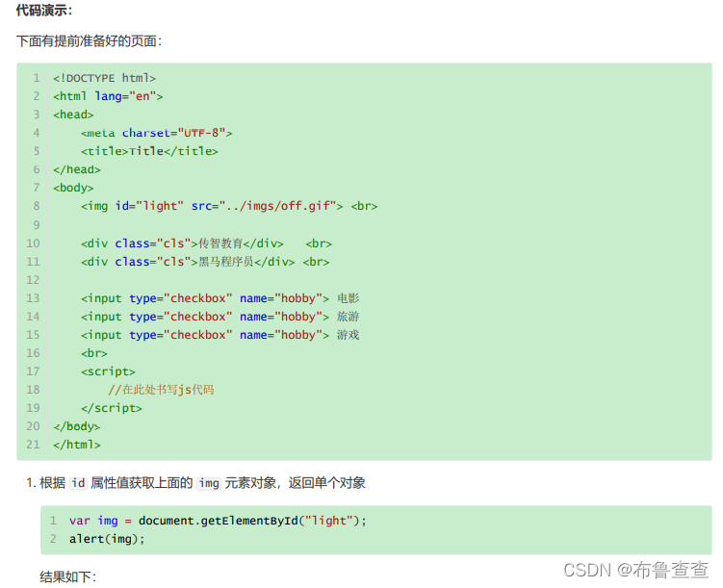Screen dimensions: 723x588
Task: Click the checkbox input line labeled 游戏
Action: click(219, 335)
